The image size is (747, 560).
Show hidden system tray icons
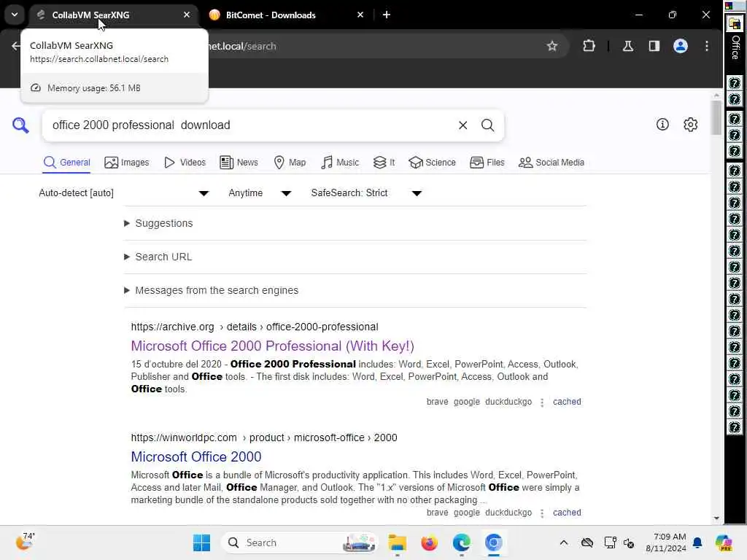564,542
